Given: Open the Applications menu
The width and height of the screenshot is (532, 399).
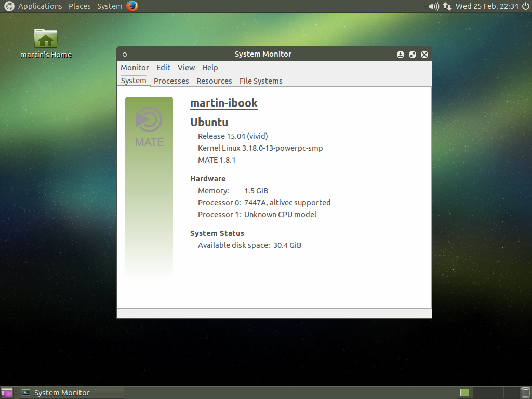Looking at the screenshot, I should tap(39, 6).
